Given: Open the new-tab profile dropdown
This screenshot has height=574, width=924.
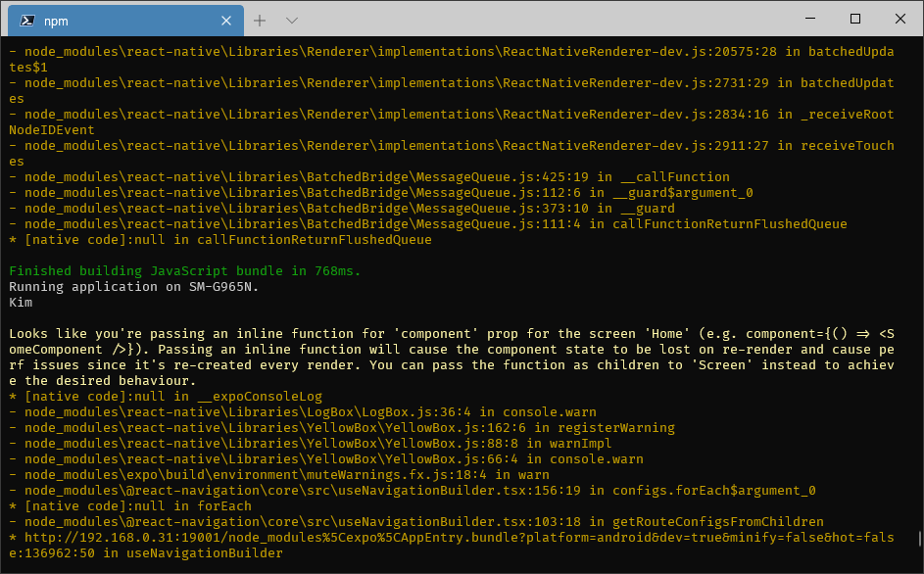Looking at the screenshot, I should [x=292, y=21].
